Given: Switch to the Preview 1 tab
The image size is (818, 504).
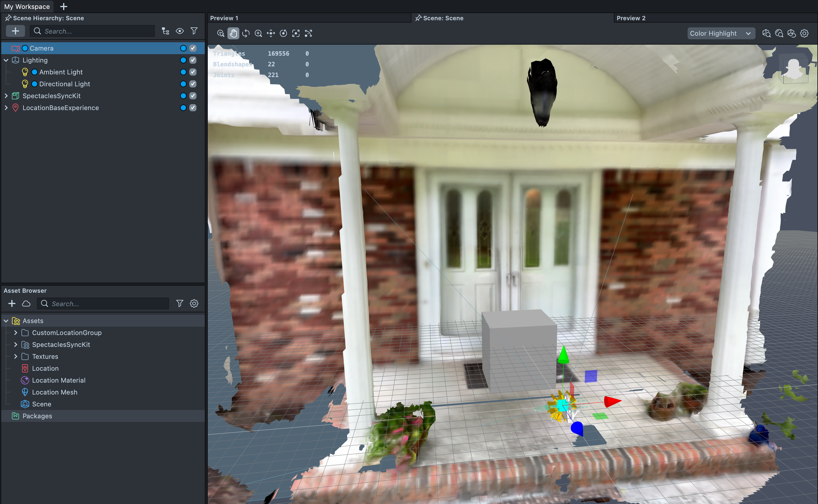Looking at the screenshot, I should click(224, 18).
